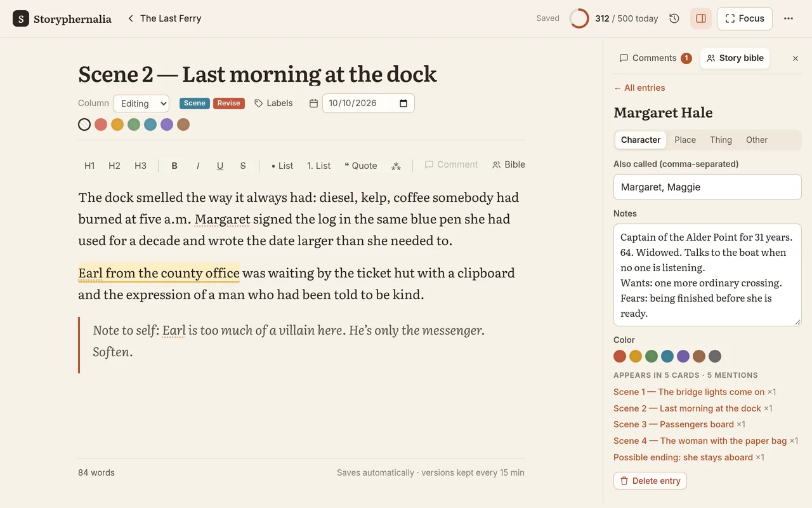Open Labels tag picker
This screenshot has height=508, width=812.
point(273,103)
